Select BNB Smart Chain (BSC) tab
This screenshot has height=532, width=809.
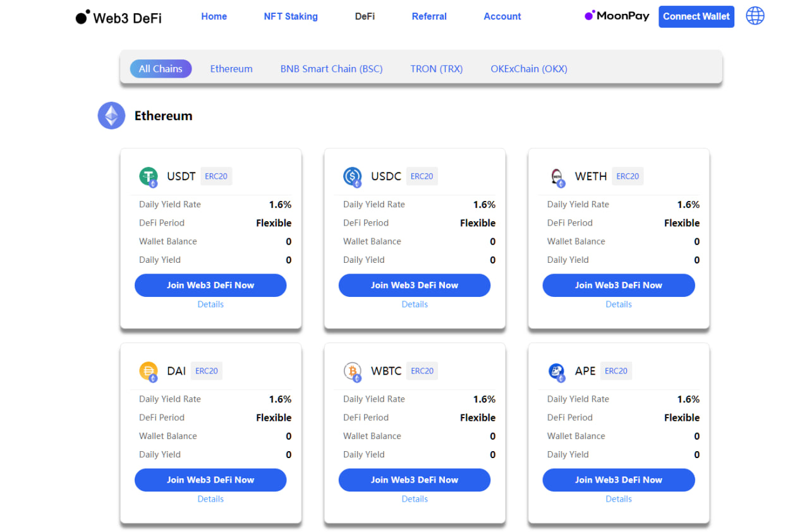[332, 69]
